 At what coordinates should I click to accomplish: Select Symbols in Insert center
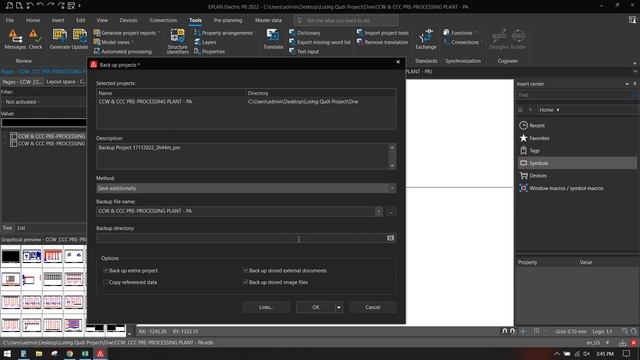[x=576, y=163]
